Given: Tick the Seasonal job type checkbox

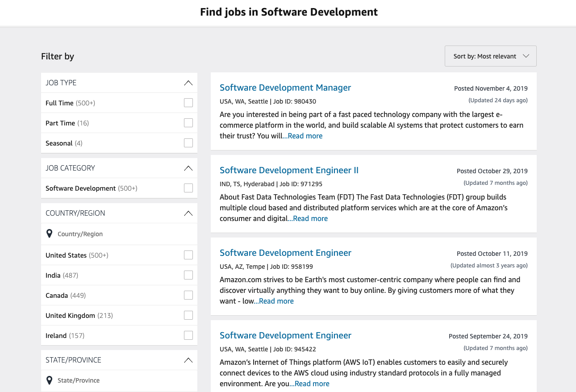Looking at the screenshot, I should [x=188, y=143].
